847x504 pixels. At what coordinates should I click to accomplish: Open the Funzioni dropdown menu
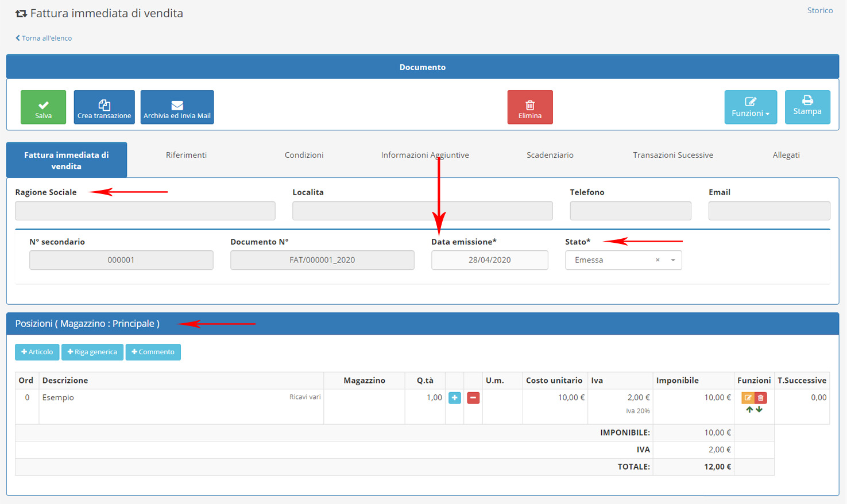click(750, 107)
